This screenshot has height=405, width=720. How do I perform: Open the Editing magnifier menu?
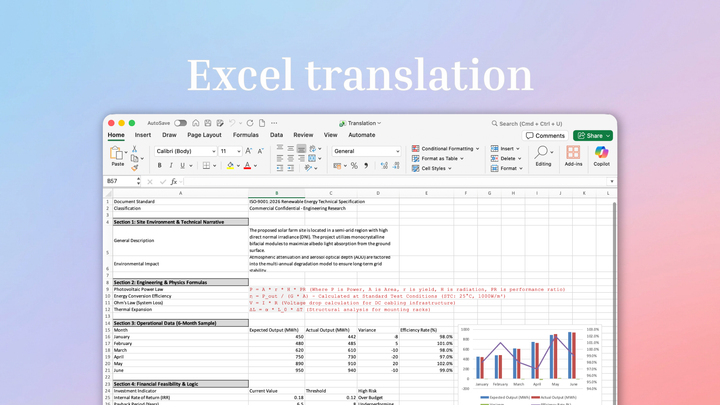click(544, 156)
